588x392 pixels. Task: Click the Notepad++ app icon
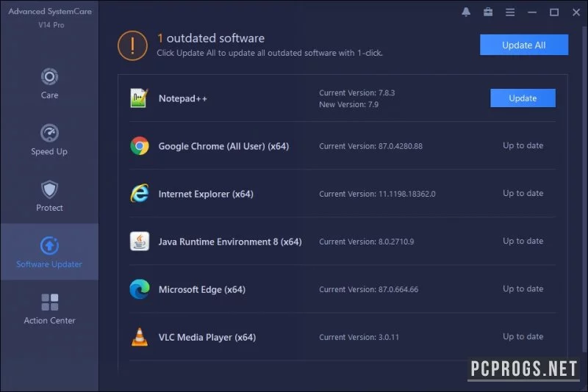point(139,98)
